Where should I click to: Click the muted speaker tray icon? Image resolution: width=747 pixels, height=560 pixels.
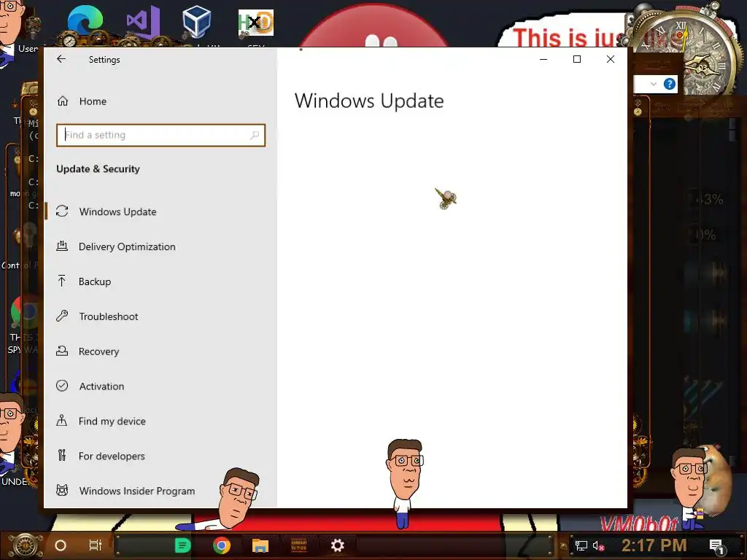(x=598, y=545)
